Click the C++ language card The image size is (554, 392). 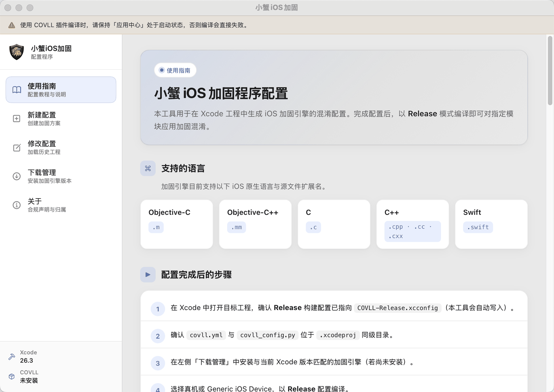[413, 224]
